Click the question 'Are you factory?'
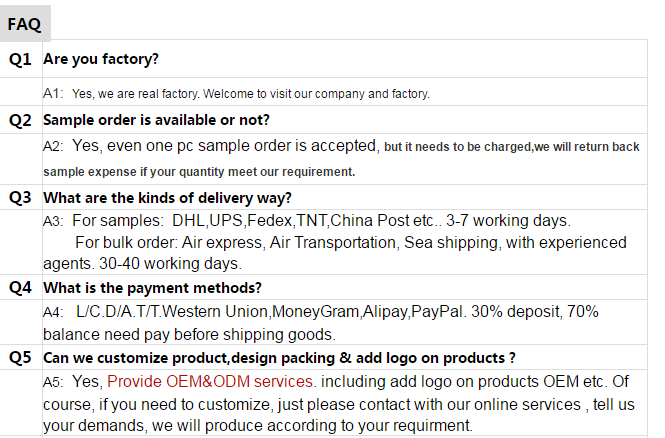Image resolution: width=665 pixels, height=438 pixels. pyautogui.click(x=101, y=59)
